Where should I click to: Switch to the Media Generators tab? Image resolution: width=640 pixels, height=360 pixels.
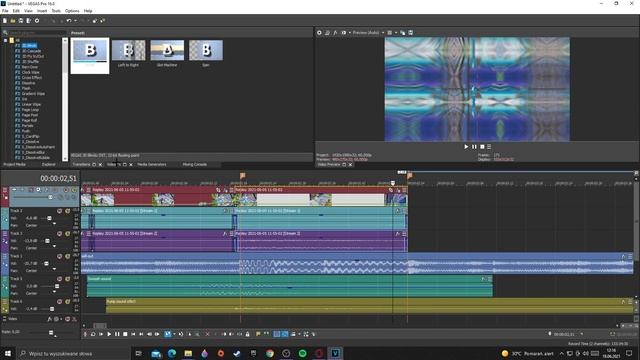(151, 164)
